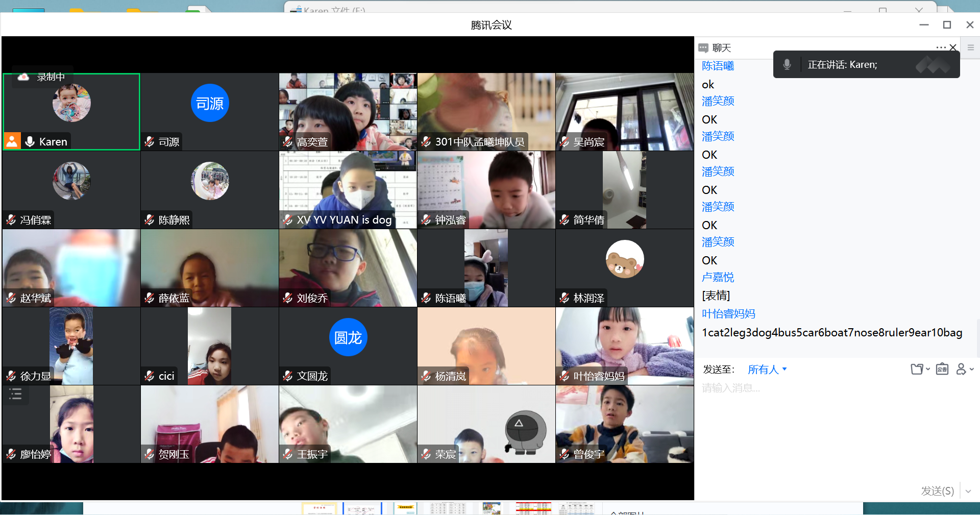The width and height of the screenshot is (980, 515).
Task: Click 文圆龙's muted mic icon
Action: coord(288,376)
